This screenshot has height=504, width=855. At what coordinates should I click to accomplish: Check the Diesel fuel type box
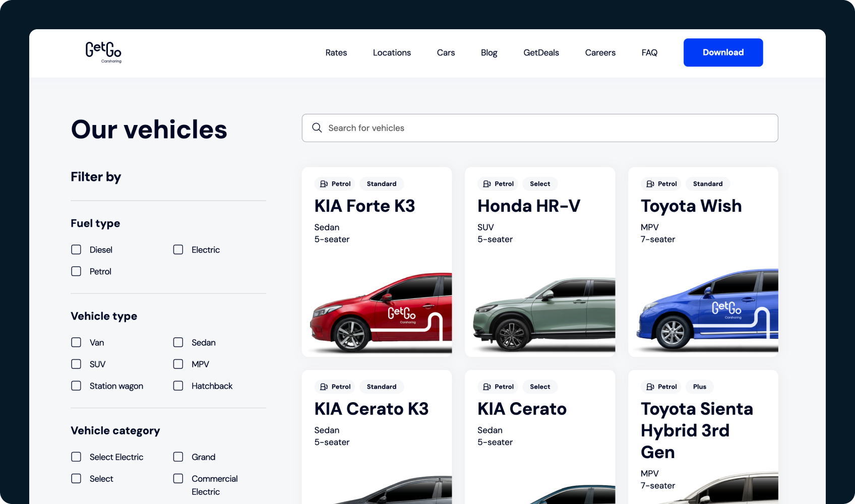click(x=76, y=249)
